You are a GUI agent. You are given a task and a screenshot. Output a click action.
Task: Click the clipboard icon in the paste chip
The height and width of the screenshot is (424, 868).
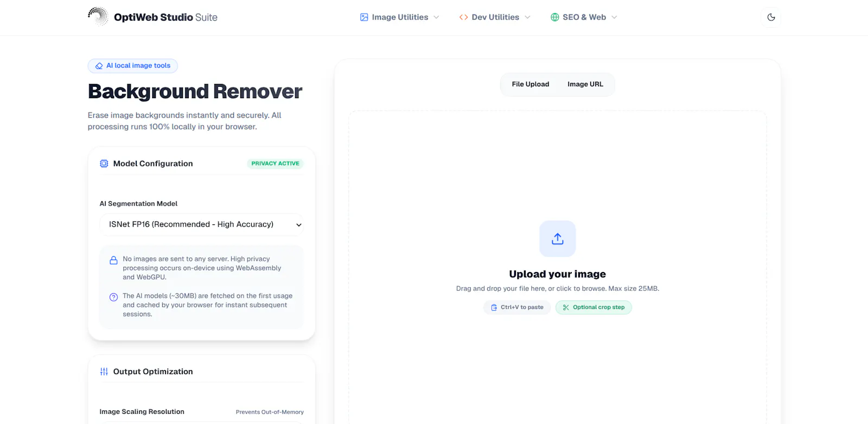click(x=494, y=307)
